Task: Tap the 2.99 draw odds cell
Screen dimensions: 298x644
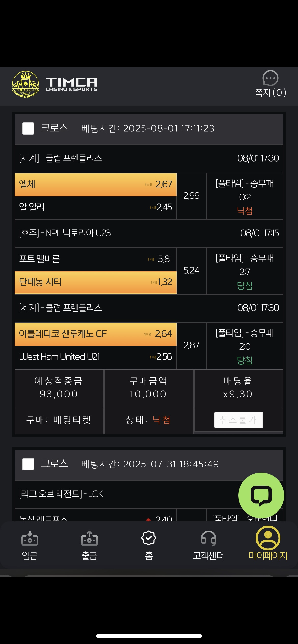Action: (191, 196)
